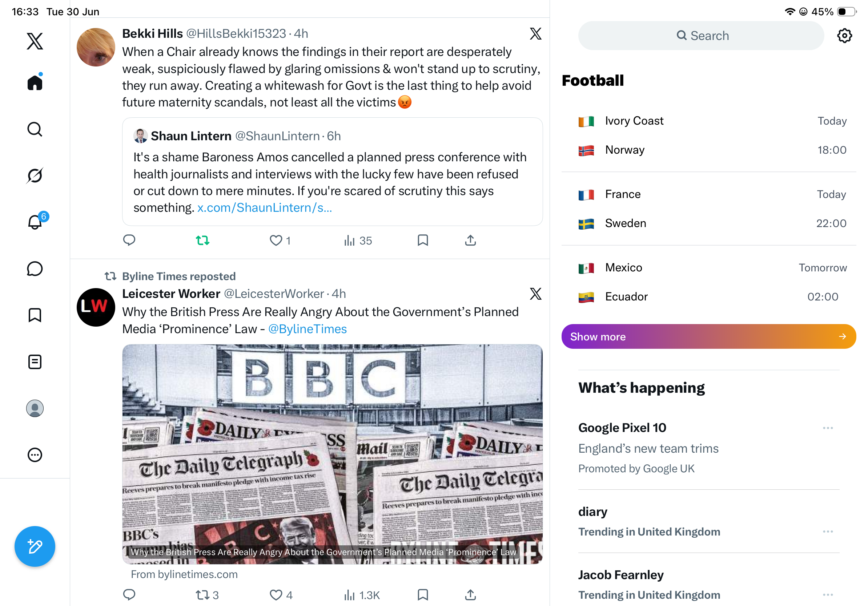Viewport: 868px width, 606px height.
Task: Expand the more menu circle in sidebar
Action: coord(35,455)
